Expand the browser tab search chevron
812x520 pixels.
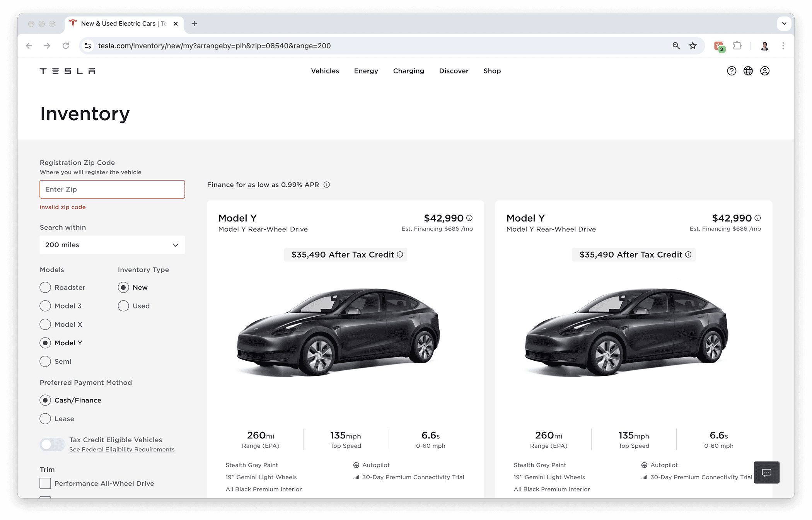point(784,24)
